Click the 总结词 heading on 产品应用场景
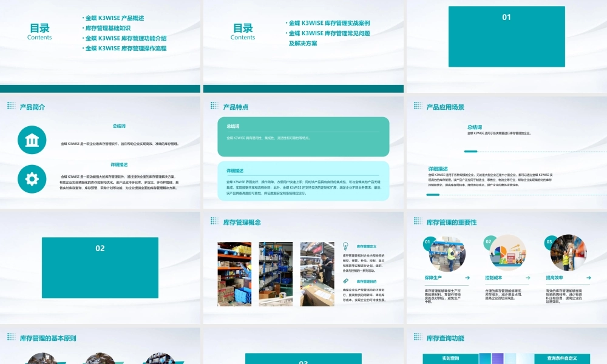Image resolution: width=607 pixels, height=364 pixels. (x=475, y=127)
